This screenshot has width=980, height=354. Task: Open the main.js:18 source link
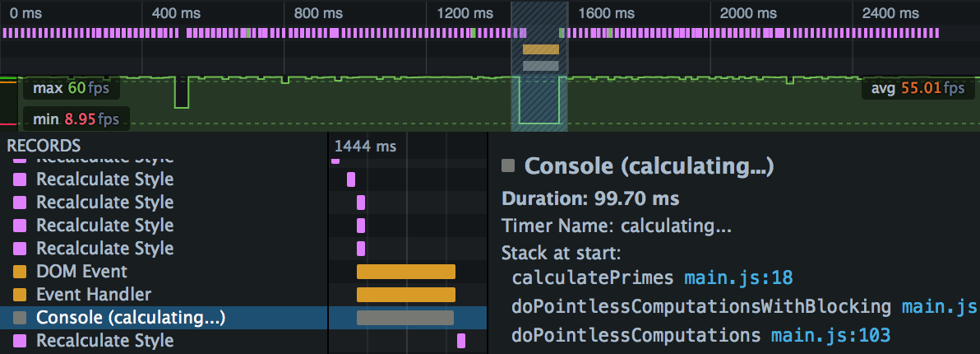point(738,277)
